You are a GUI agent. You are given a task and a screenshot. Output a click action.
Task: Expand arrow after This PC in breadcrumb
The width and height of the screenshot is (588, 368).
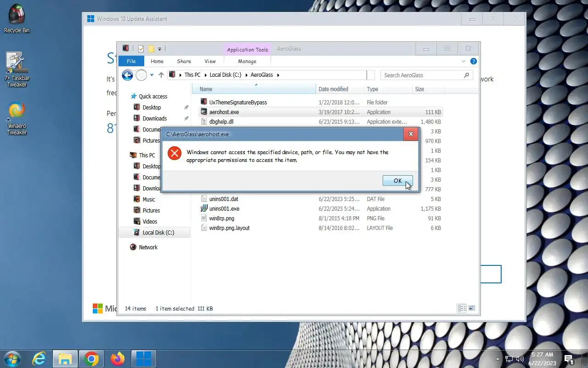(x=205, y=75)
